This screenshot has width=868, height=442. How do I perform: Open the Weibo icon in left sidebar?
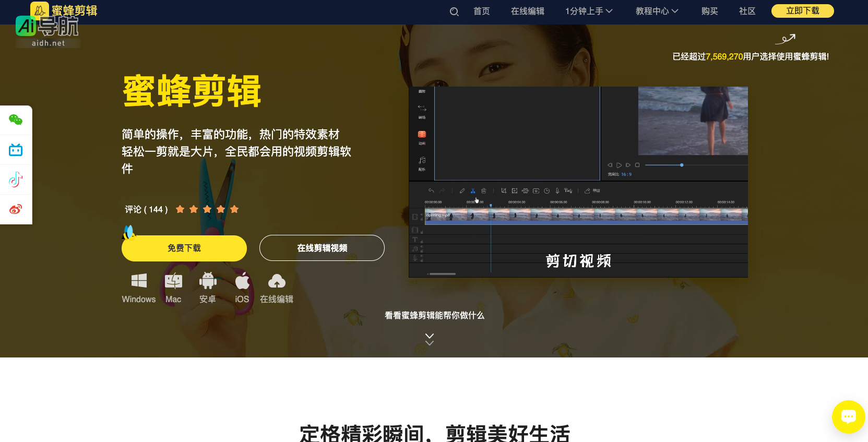pyautogui.click(x=16, y=209)
